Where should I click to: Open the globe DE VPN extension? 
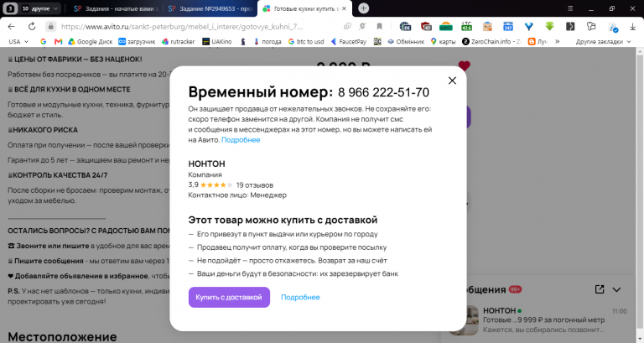tap(405, 27)
